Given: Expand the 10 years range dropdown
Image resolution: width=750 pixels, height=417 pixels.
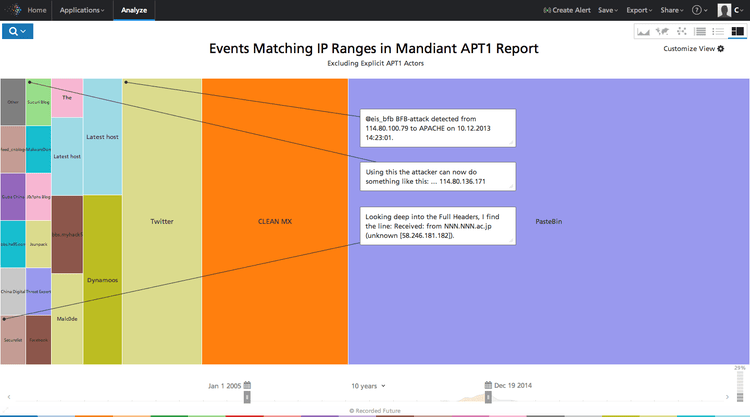Looking at the screenshot, I should 367,385.
